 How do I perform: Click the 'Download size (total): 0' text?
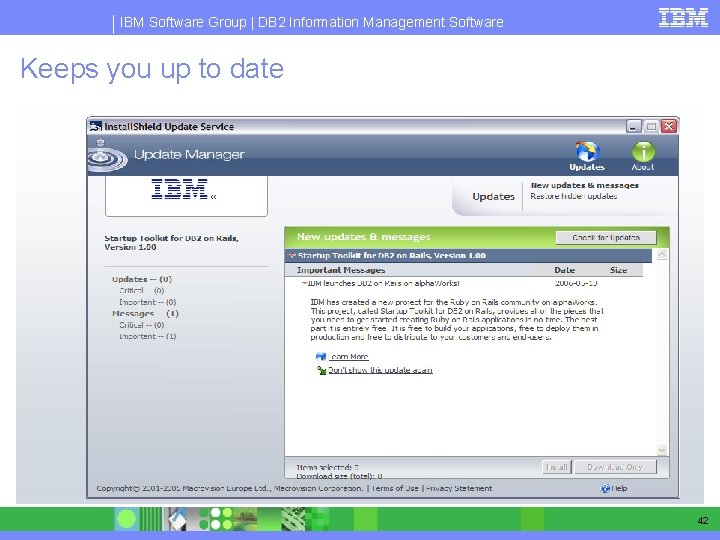point(339,476)
